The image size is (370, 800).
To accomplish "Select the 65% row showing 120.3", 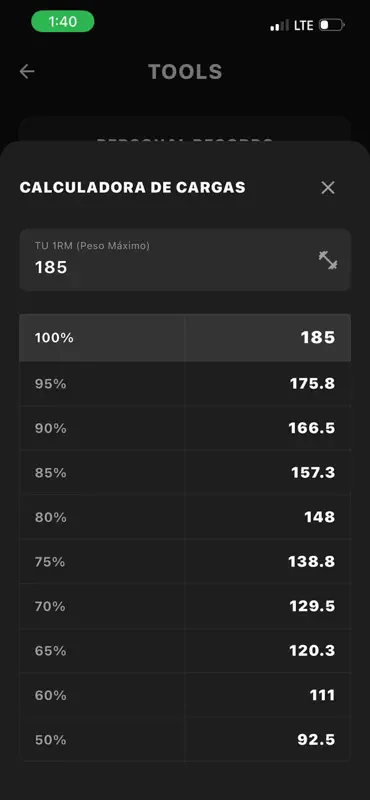I will (x=185, y=651).
